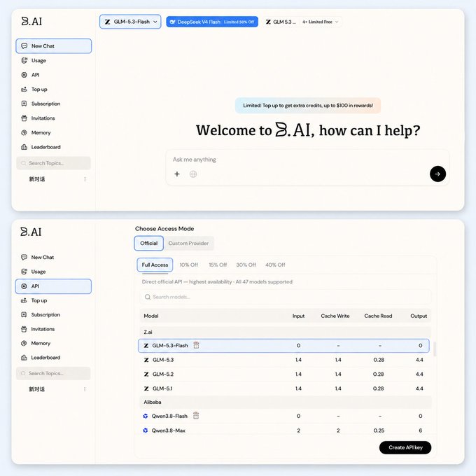Open Usage in the top panel sidebar
Image resolution: width=476 pixels, height=476 pixels.
(x=54, y=60)
